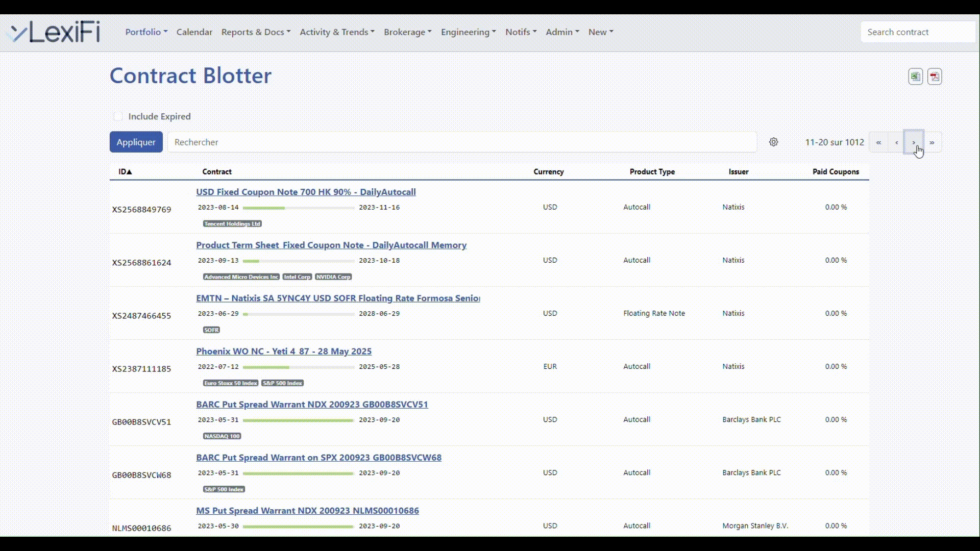
Task: Go to the previous page of results
Action: 896,142
